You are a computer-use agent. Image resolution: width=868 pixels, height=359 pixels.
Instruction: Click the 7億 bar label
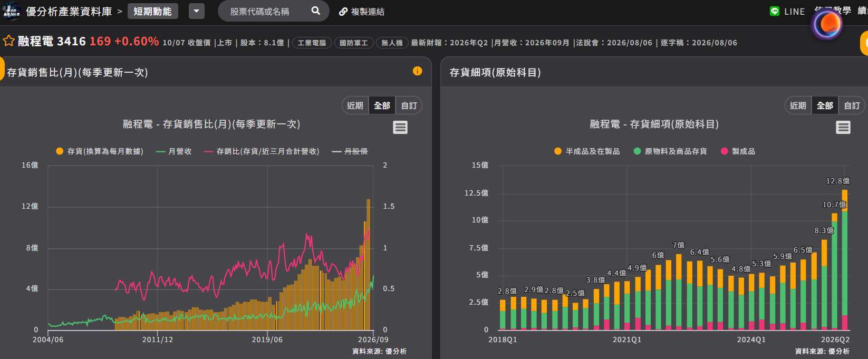click(679, 245)
